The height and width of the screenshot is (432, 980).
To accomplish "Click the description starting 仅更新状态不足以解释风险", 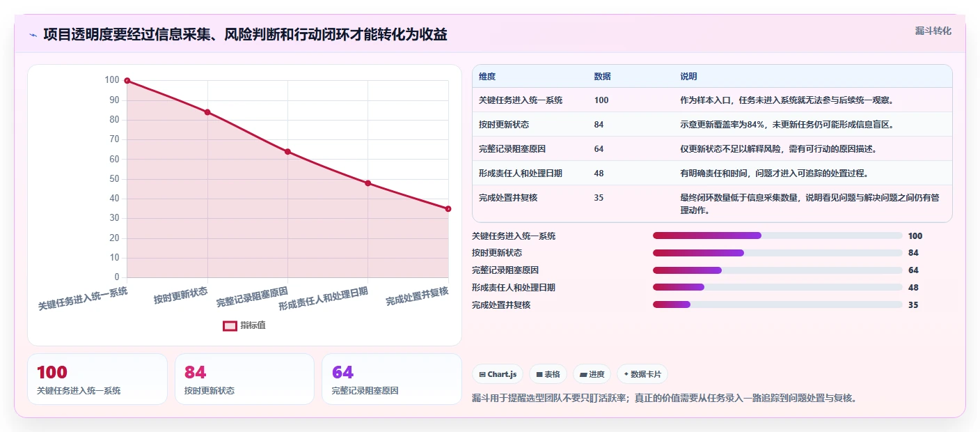I will click(778, 149).
